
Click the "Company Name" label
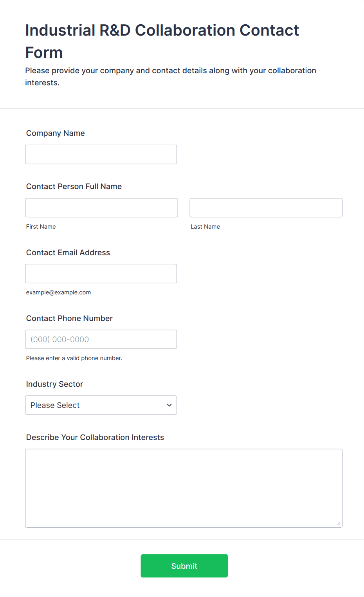click(56, 133)
